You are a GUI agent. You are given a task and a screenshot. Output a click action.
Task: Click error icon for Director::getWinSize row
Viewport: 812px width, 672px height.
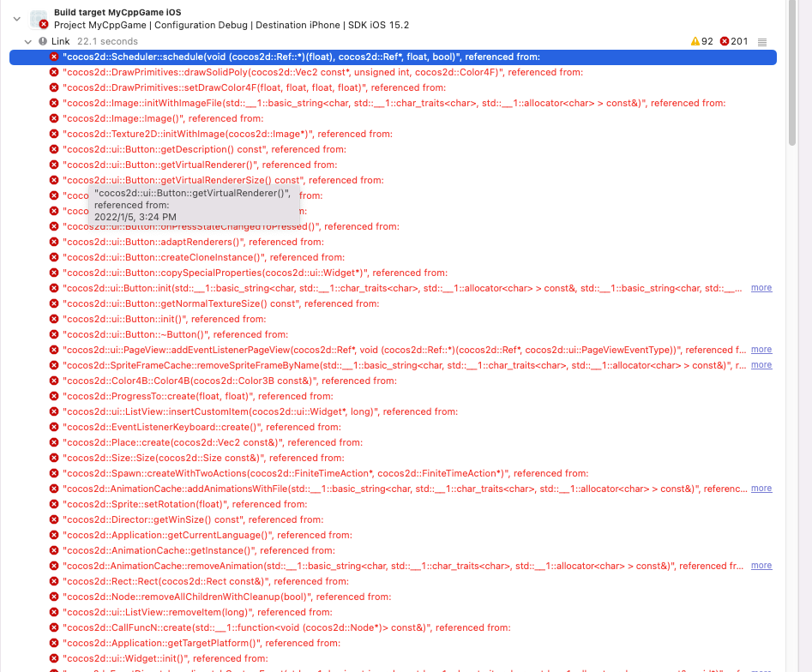[54, 519]
